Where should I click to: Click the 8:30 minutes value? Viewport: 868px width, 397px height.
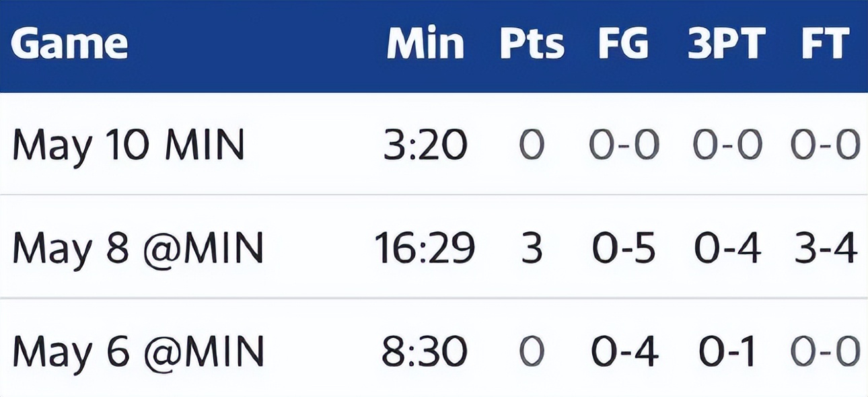coord(425,351)
